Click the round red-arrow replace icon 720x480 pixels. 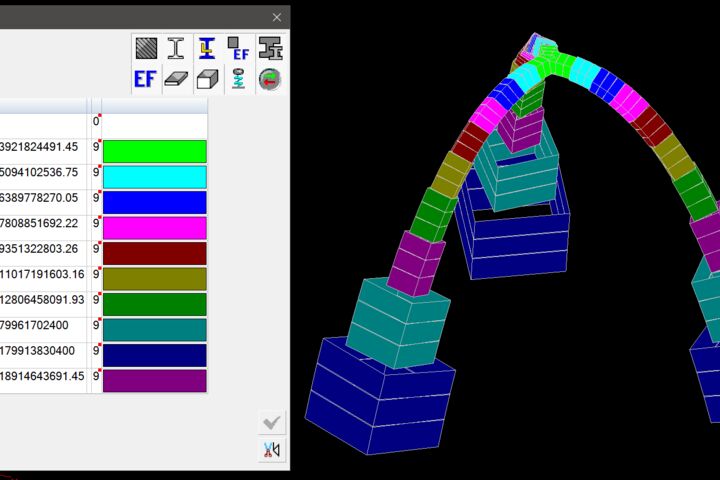[270, 79]
